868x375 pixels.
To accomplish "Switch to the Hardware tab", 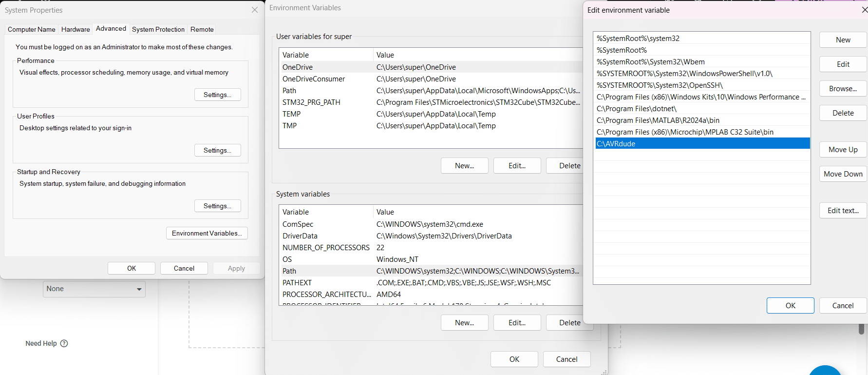I will click(75, 29).
